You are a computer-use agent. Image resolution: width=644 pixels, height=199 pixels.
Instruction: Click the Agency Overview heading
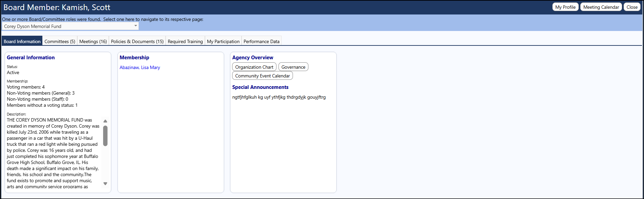(x=253, y=58)
